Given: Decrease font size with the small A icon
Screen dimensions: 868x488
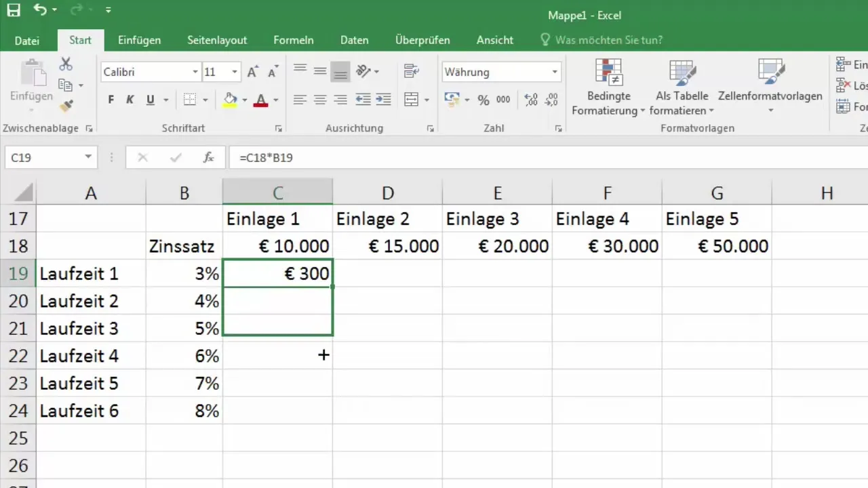Looking at the screenshot, I should 273,72.
